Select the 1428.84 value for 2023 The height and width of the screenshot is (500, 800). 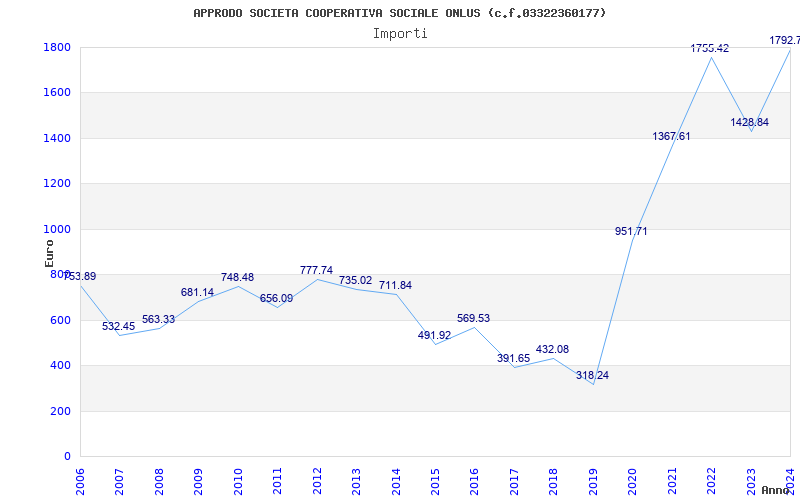(x=749, y=122)
